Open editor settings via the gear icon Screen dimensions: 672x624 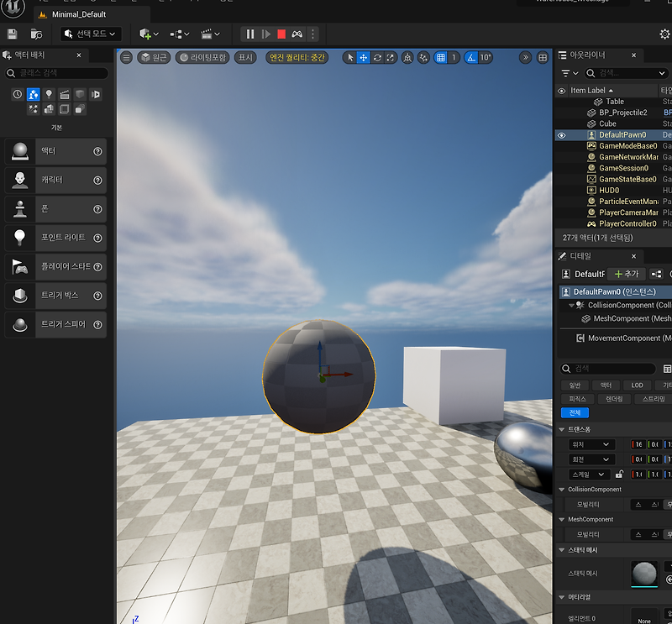pos(664,34)
